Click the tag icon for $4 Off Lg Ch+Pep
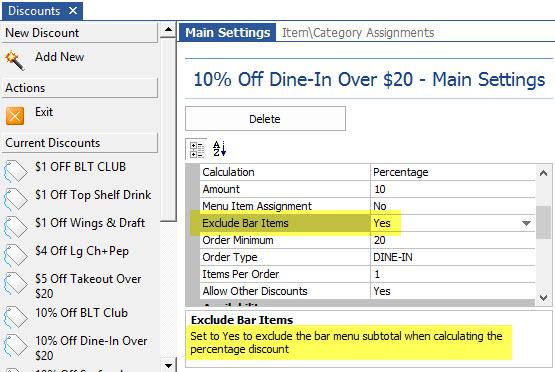 point(15,255)
